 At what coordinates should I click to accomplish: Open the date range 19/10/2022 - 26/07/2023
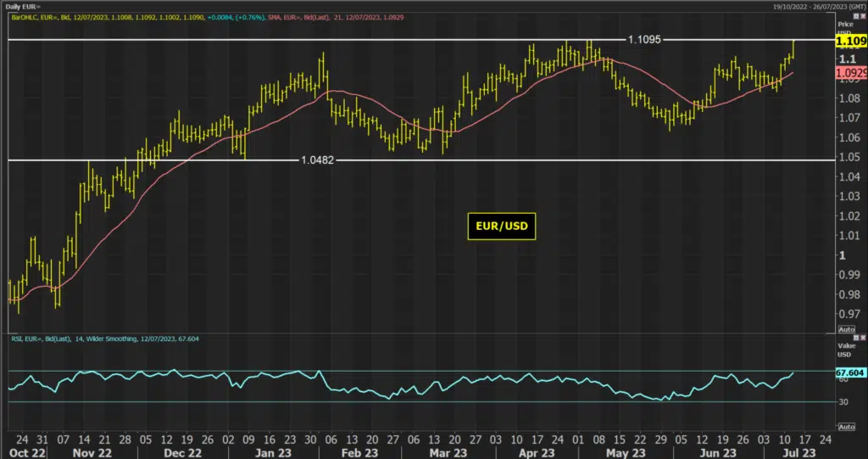[x=819, y=7]
